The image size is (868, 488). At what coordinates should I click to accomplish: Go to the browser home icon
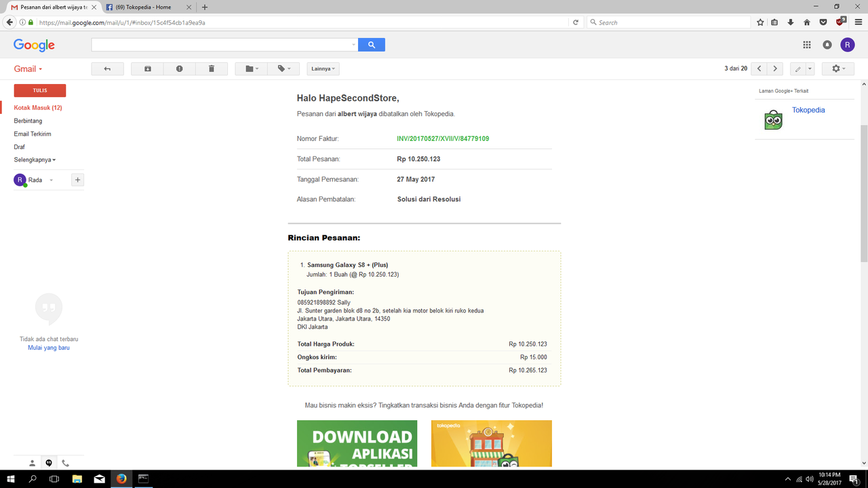(x=807, y=22)
